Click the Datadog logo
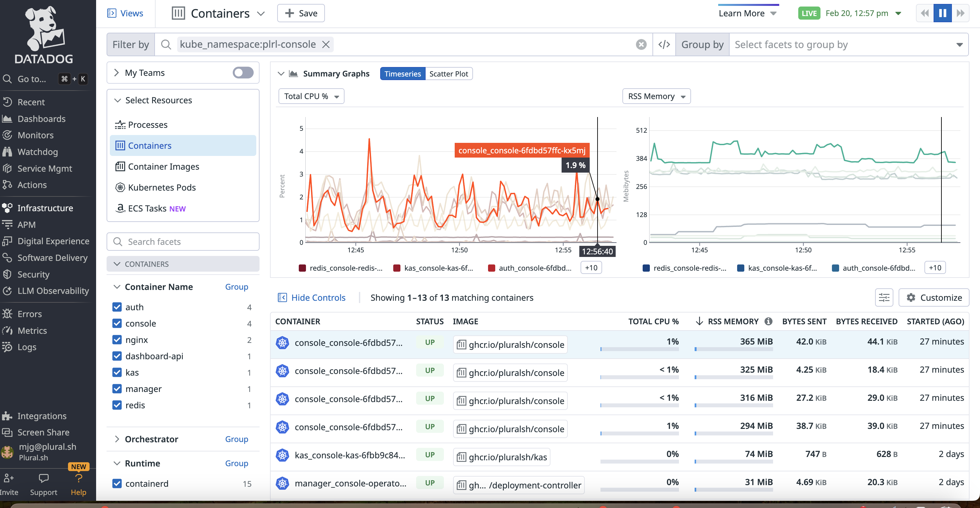Viewport: 980px width, 508px height. [x=44, y=34]
